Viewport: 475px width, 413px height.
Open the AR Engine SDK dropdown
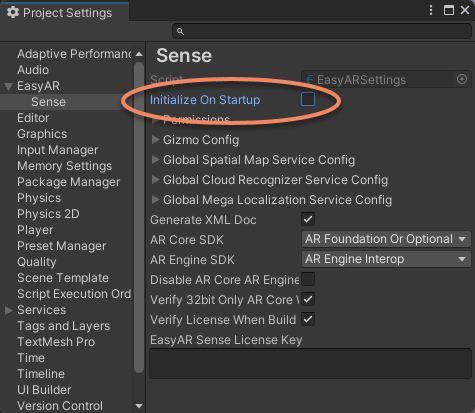(x=386, y=259)
